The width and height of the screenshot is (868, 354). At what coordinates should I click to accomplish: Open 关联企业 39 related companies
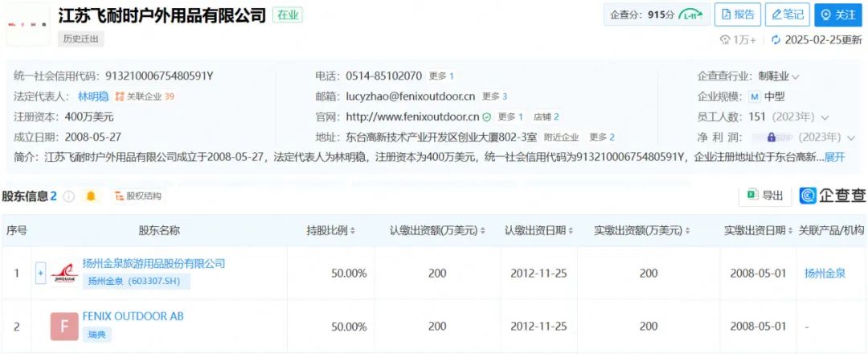tap(145, 97)
